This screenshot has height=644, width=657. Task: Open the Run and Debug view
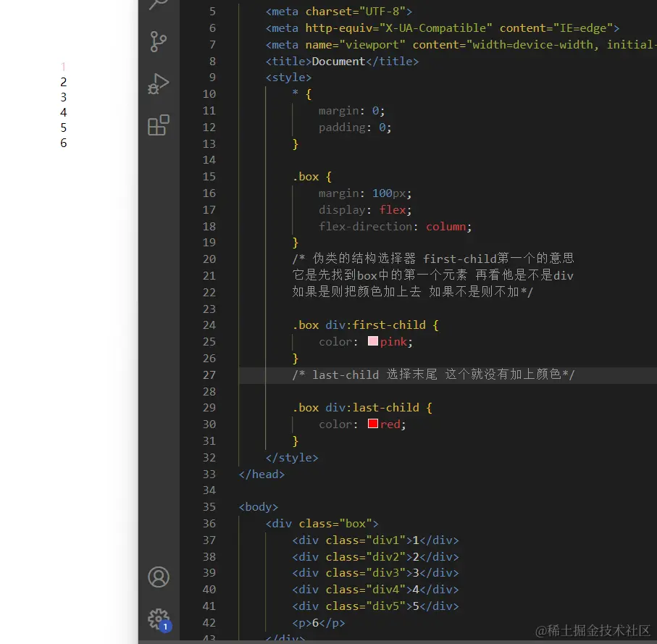pos(159,83)
